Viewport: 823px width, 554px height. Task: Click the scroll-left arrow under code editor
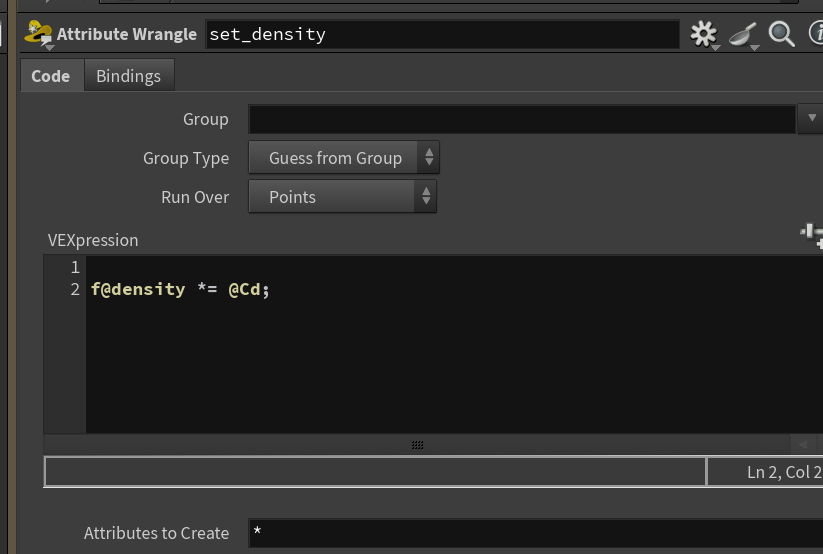point(803,444)
